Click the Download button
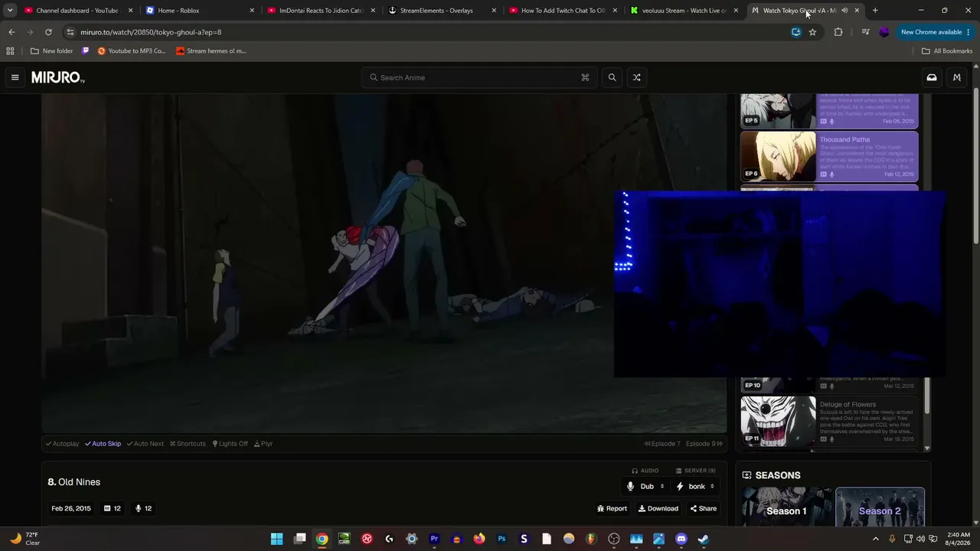 tap(658, 508)
